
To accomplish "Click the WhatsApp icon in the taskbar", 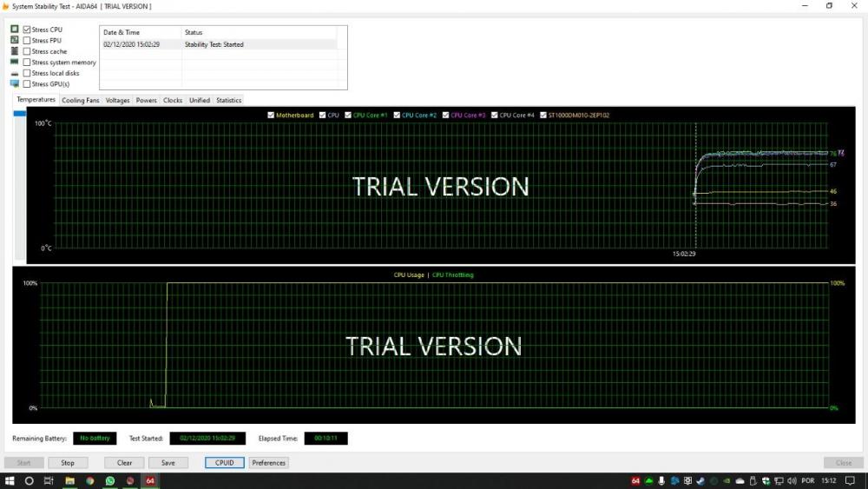I will (110, 480).
